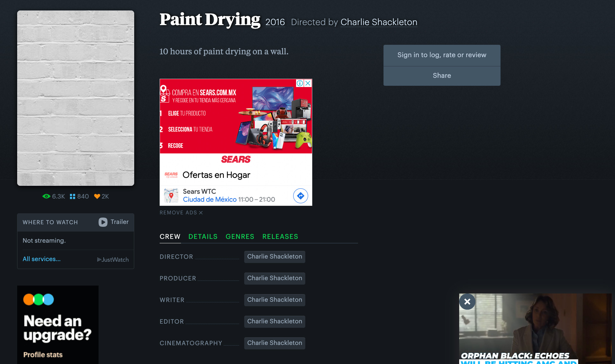Click Sign in to log, rate or review
The height and width of the screenshot is (364, 615).
point(442,55)
